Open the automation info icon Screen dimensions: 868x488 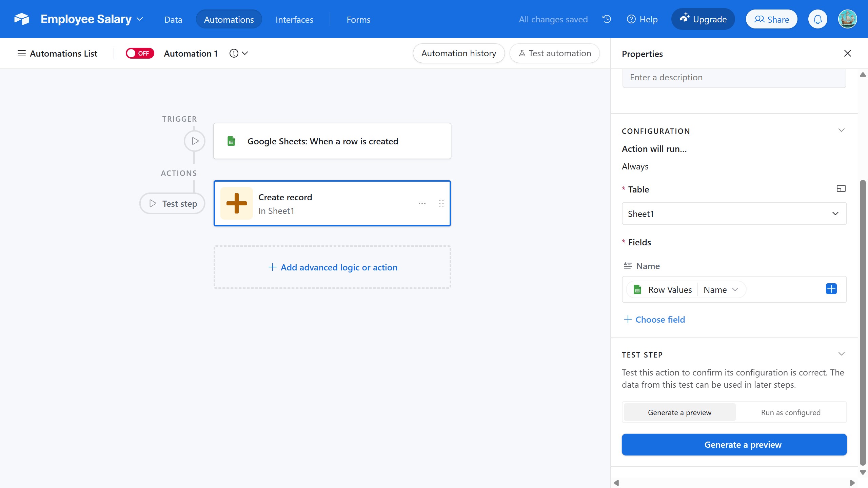tap(234, 53)
